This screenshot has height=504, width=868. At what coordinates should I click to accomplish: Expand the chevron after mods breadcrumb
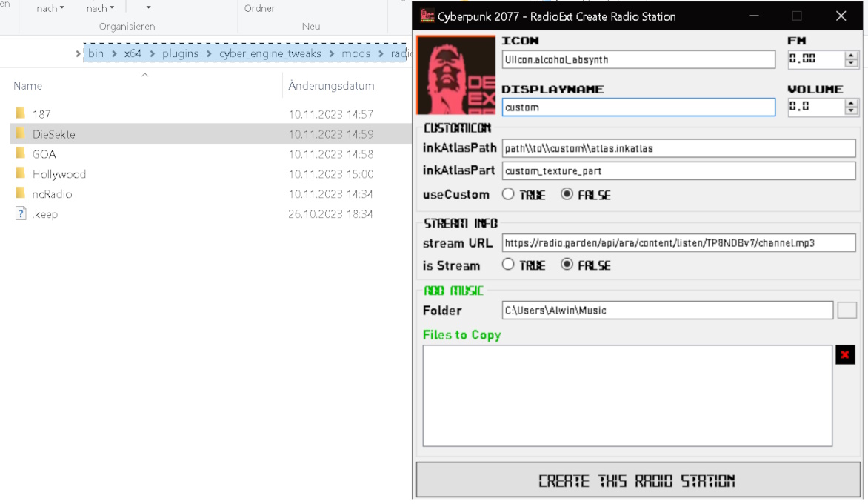click(381, 53)
